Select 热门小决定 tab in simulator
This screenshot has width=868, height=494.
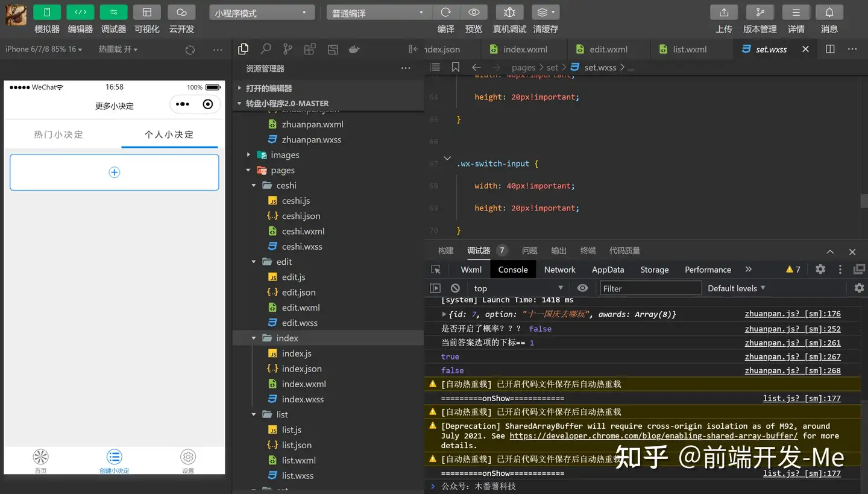point(58,135)
